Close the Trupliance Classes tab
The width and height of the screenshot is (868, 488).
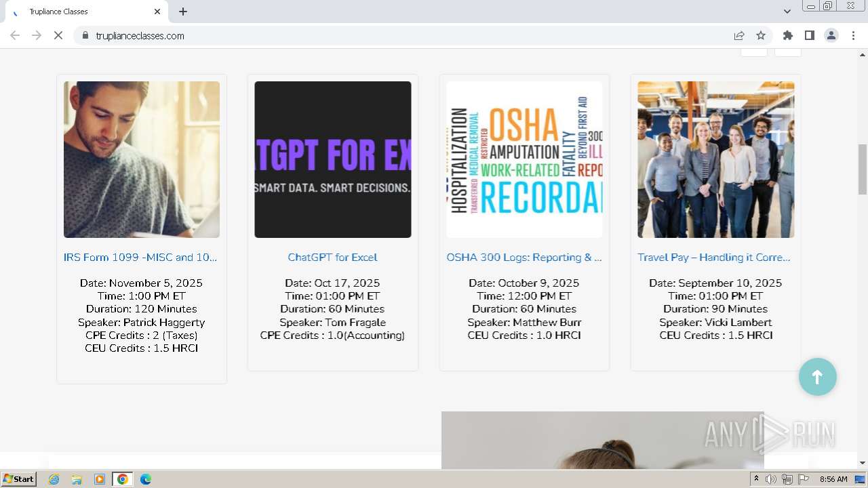[157, 12]
